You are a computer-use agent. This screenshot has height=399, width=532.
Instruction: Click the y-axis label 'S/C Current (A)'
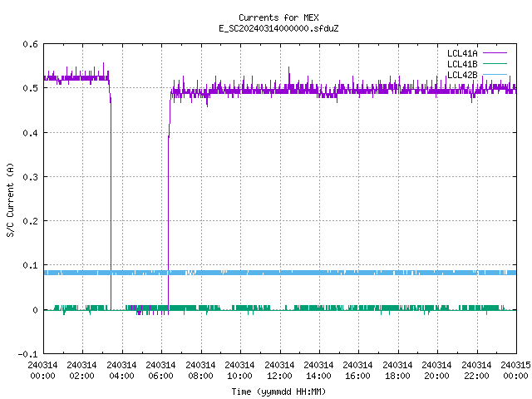click(x=10, y=200)
